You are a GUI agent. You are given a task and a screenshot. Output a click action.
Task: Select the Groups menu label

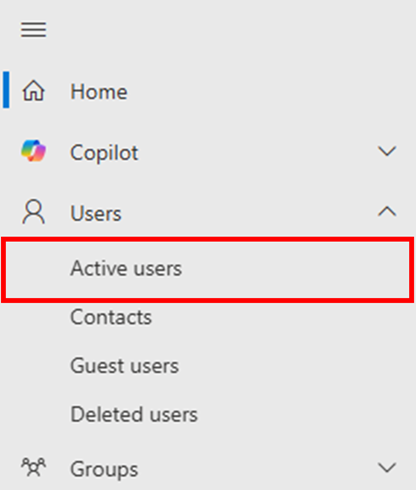click(x=104, y=470)
